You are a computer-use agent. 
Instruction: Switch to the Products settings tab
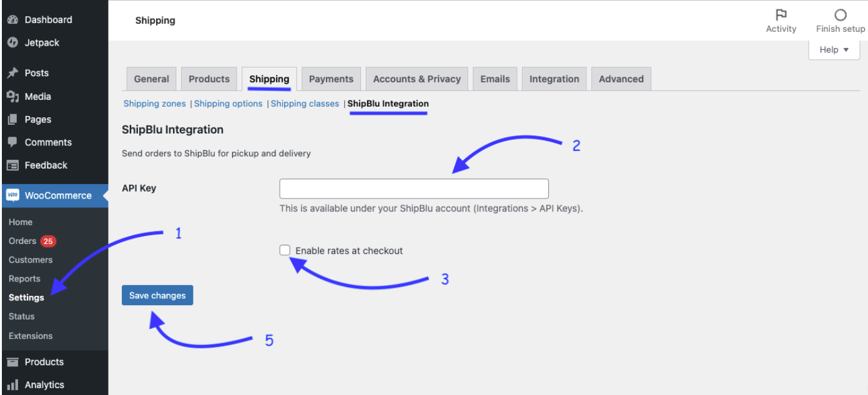coord(209,79)
